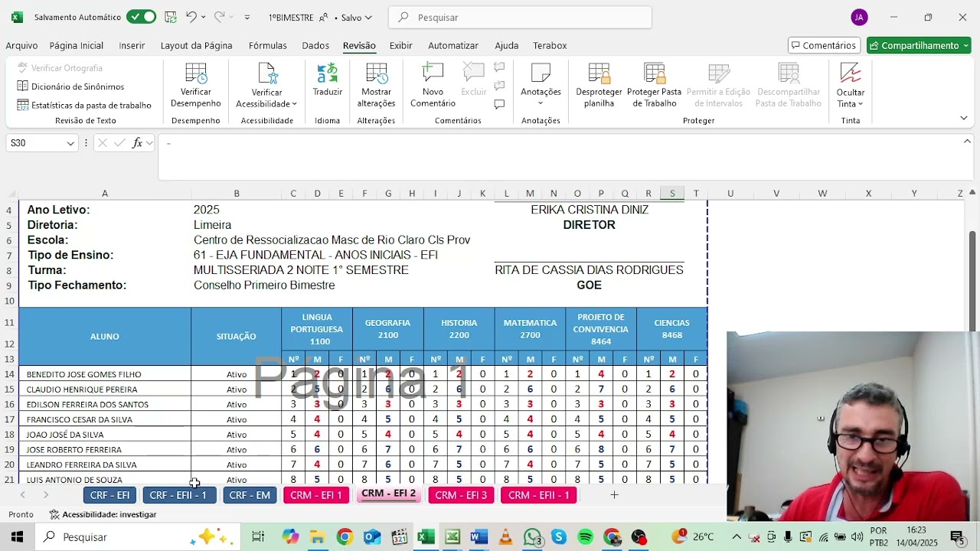The image size is (980, 551).
Task: Click the Name Box showing S30
Action: click(35, 143)
